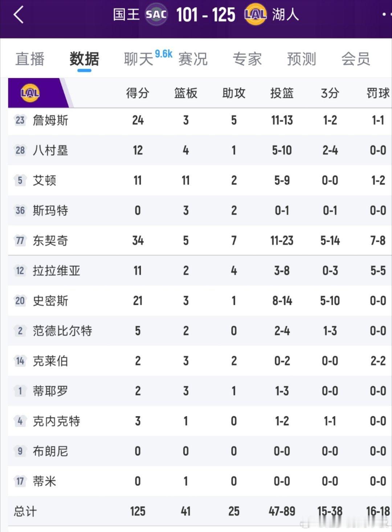This screenshot has width=392, height=532.
Task: Switch to the 直播 tab
Action: pos(30,59)
